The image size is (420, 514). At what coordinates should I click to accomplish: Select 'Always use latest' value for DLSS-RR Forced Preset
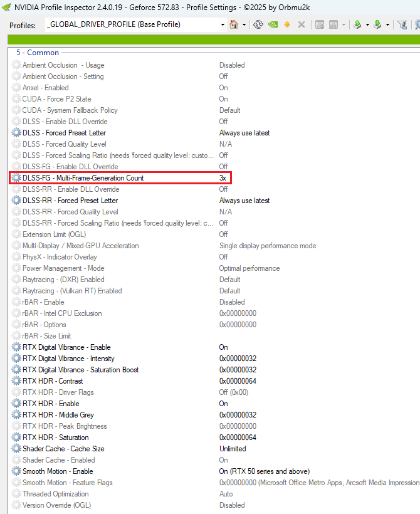click(244, 201)
